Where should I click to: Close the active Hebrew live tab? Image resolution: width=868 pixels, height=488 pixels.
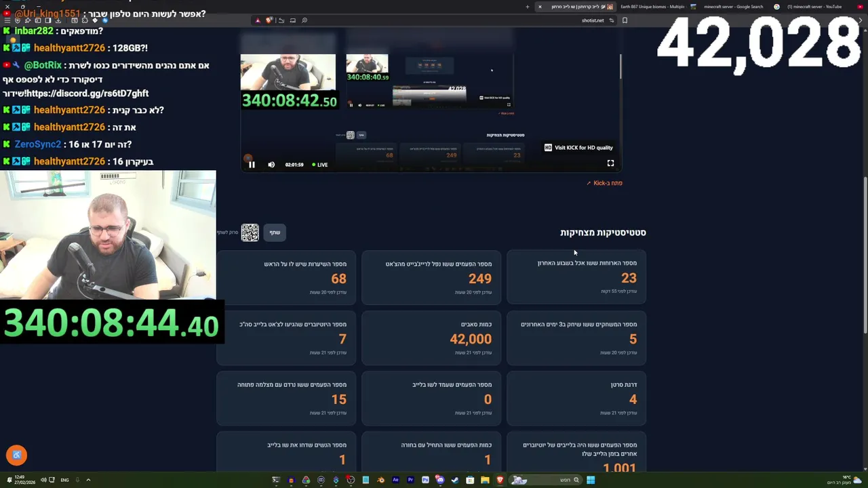[540, 7]
